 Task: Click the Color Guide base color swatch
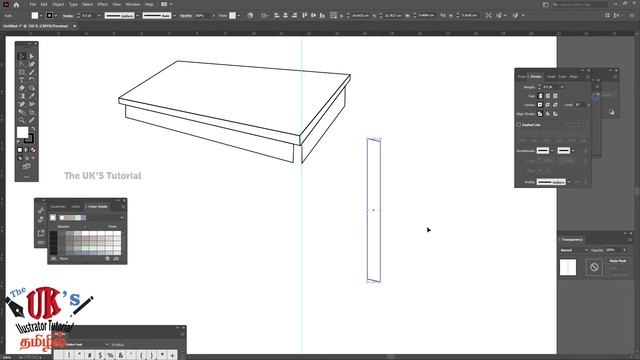click(53, 218)
